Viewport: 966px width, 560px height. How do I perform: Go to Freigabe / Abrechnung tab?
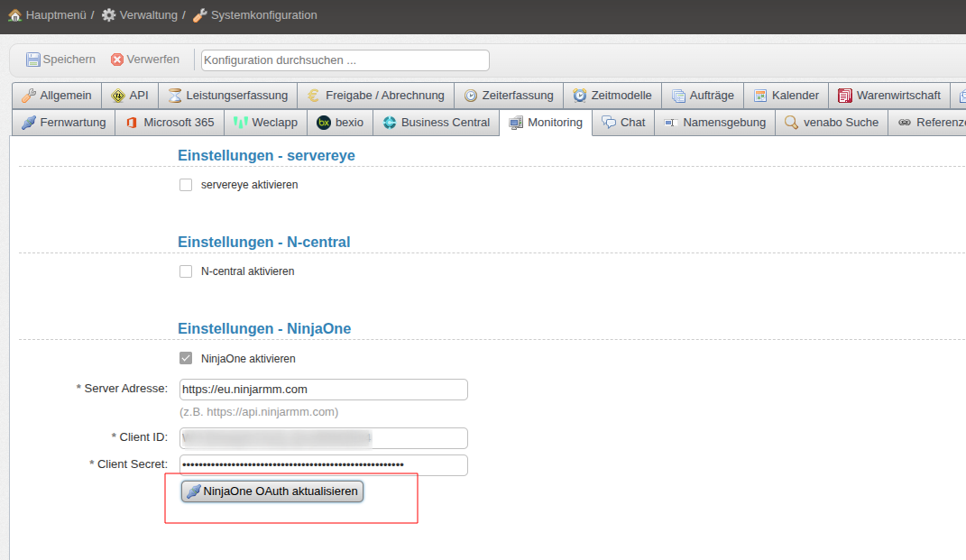pyautogui.click(x=376, y=96)
